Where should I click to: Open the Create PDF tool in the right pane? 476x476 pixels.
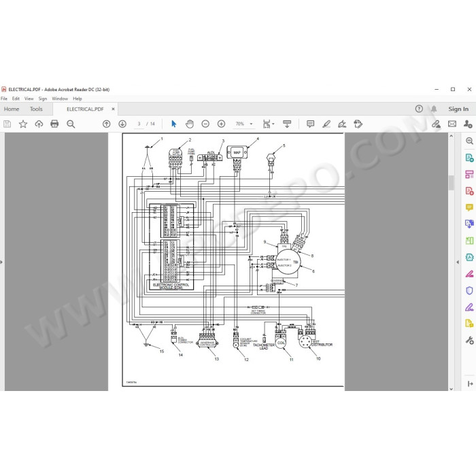(x=469, y=191)
